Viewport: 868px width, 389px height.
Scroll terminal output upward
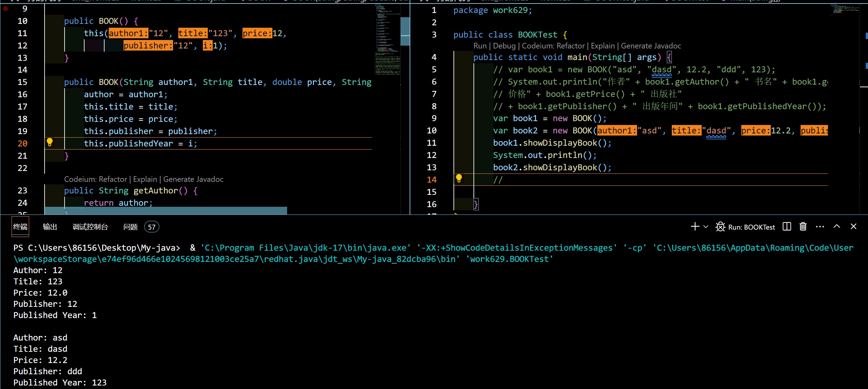(839, 227)
